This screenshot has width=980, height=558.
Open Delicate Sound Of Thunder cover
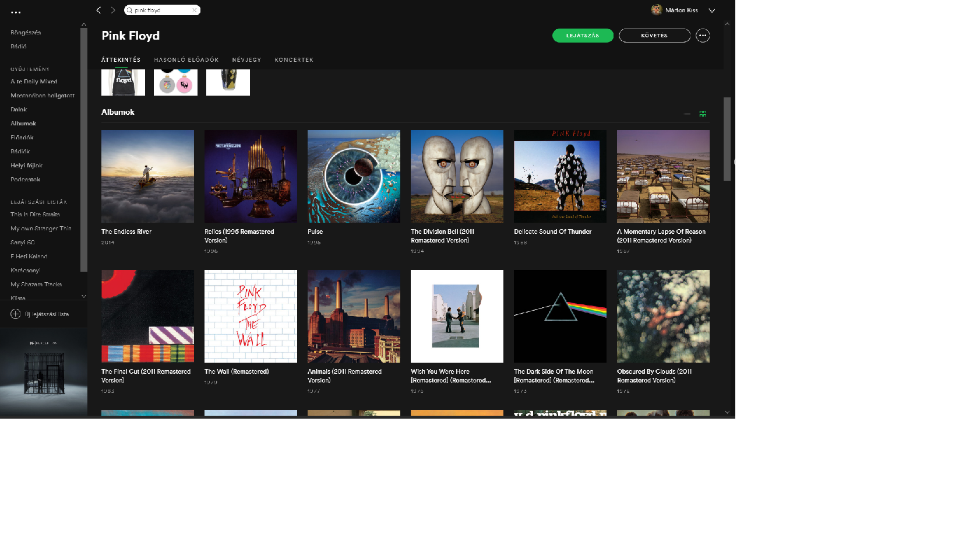coord(560,176)
